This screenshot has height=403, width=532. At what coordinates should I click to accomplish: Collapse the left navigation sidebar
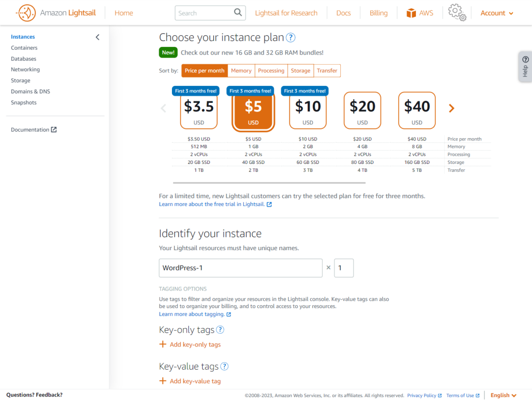pyautogui.click(x=97, y=37)
